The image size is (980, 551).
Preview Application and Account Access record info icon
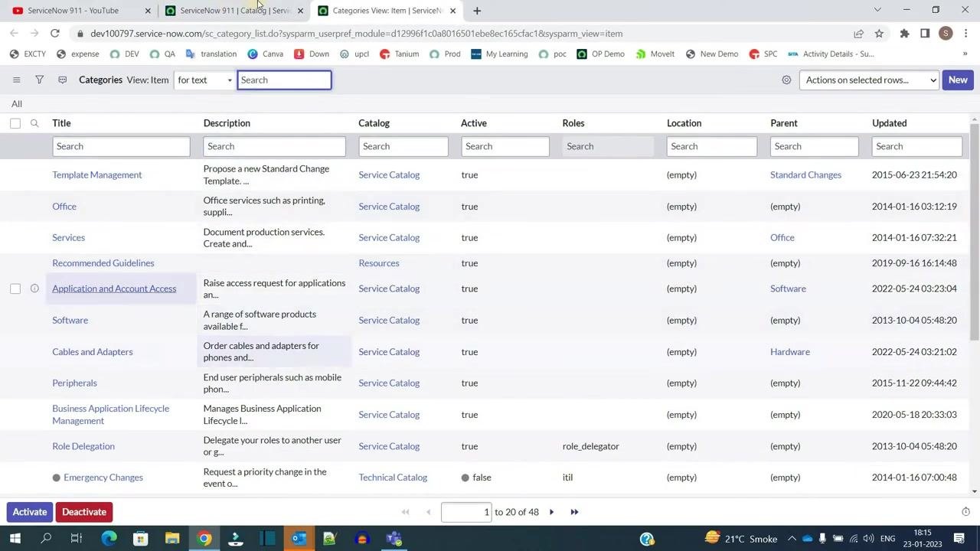point(34,289)
